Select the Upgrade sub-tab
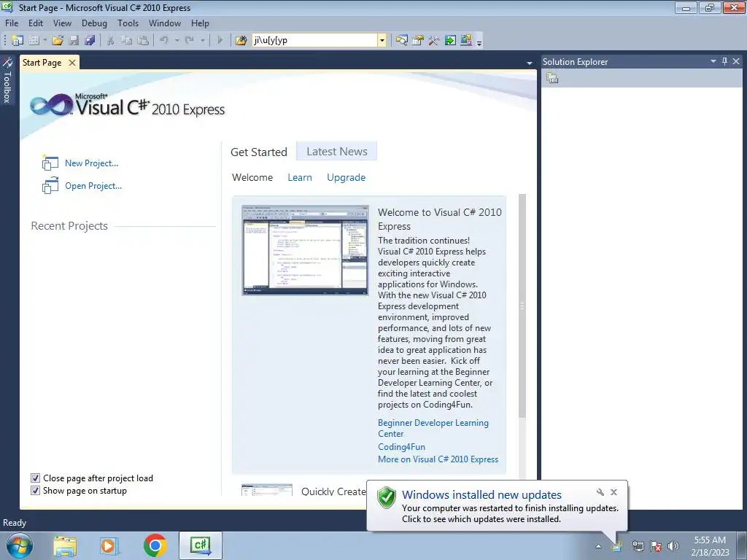Viewport: 747px width, 560px height. point(347,178)
